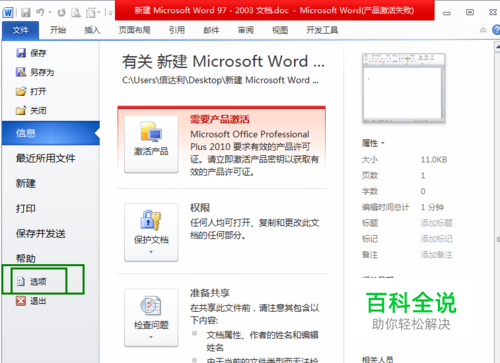500x363 pixels.
Task: Open the 开发工具 (Developer) tab
Action: 322,30
